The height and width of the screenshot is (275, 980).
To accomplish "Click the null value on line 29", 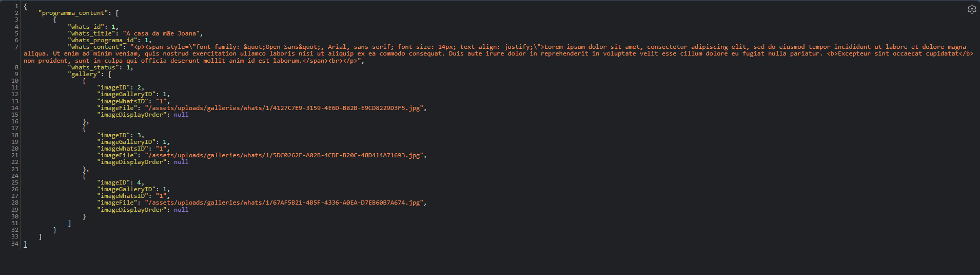I will 181,210.
